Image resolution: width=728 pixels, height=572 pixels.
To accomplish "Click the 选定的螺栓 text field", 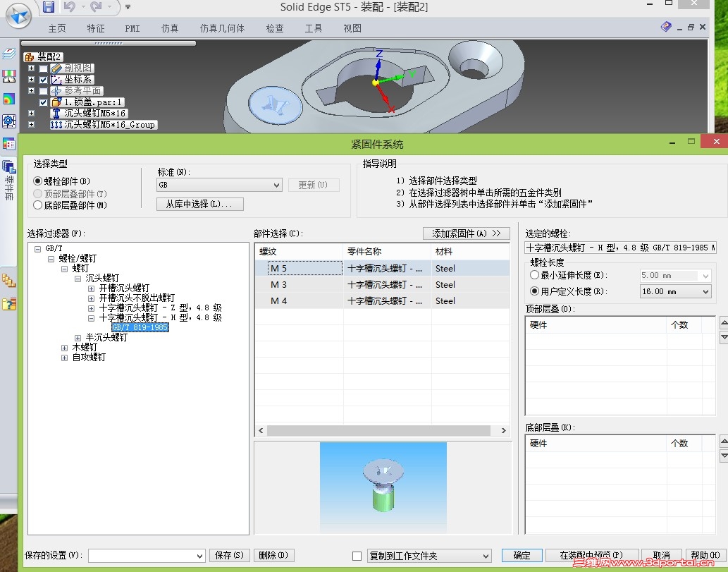I will pyautogui.click(x=621, y=248).
